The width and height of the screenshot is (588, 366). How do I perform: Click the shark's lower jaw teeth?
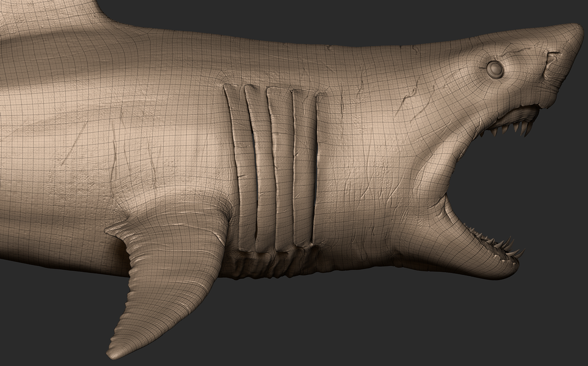click(496, 242)
